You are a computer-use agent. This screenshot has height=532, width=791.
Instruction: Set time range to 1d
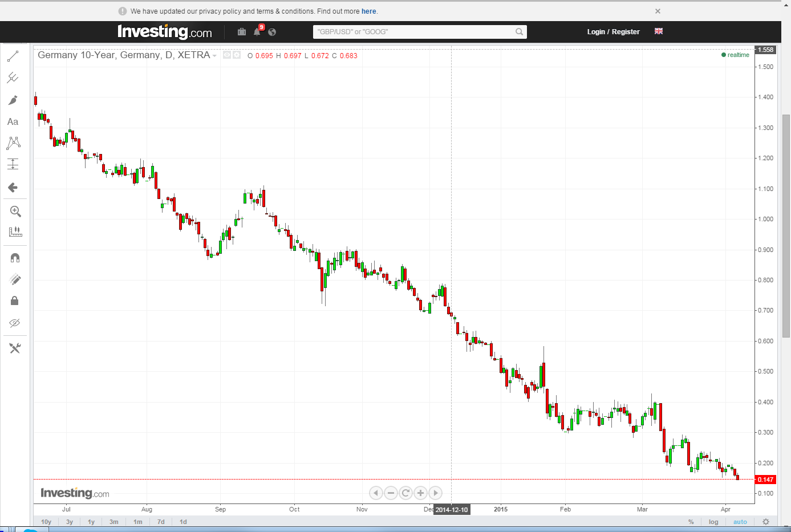coord(183,522)
